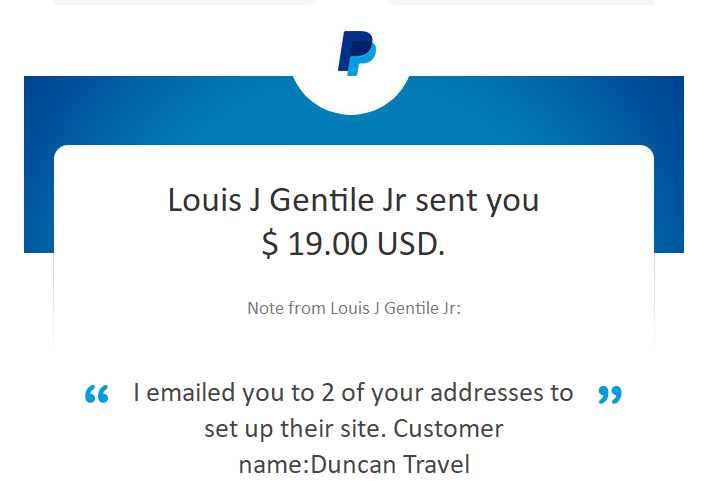This screenshot has height=481, width=712.
Task: Click the gray bar at the top of the email
Action: coord(182,2)
